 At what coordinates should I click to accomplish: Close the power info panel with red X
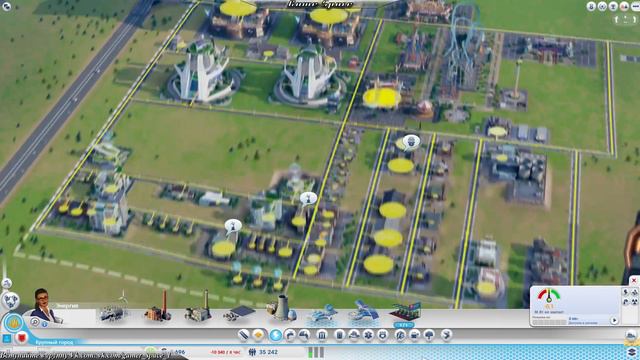(x=634, y=281)
